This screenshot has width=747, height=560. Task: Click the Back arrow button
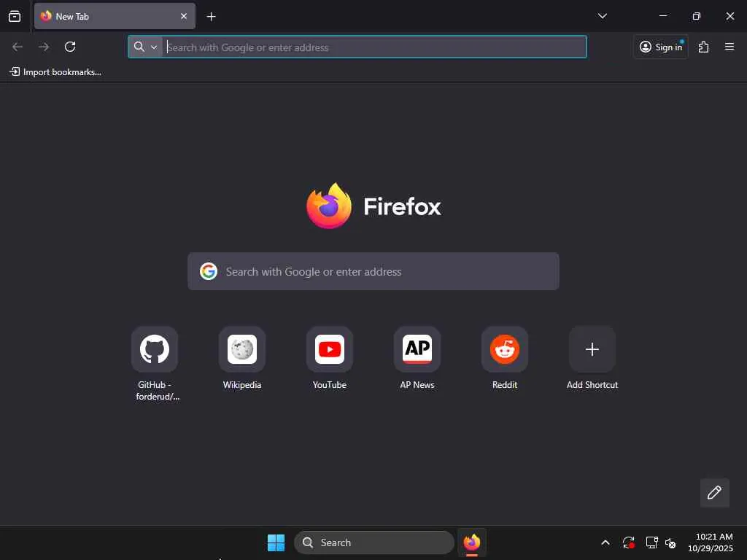(x=18, y=47)
